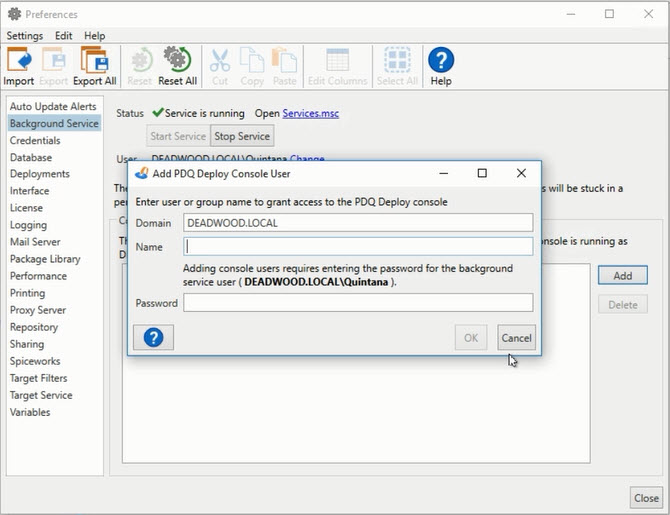Select Auto Update Alerts category
Screen dimensions: 670x515
click(53, 106)
